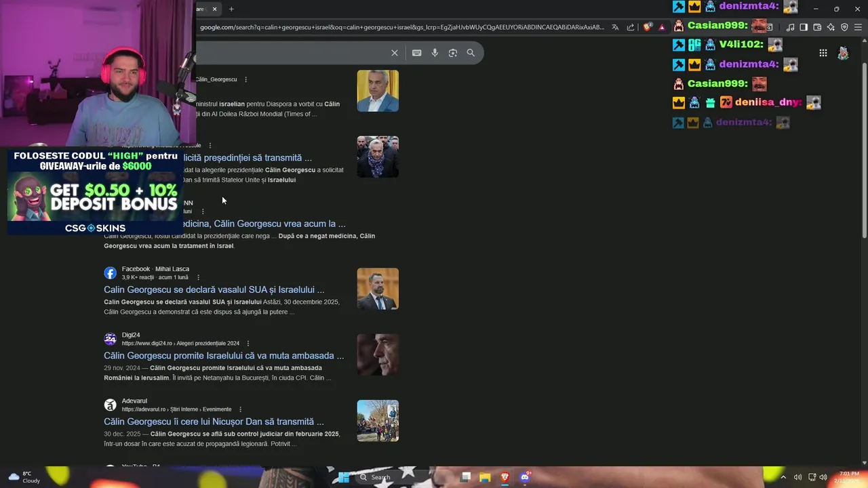Open the Brave playlist music note icon
The image size is (868, 488).
click(x=790, y=27)
